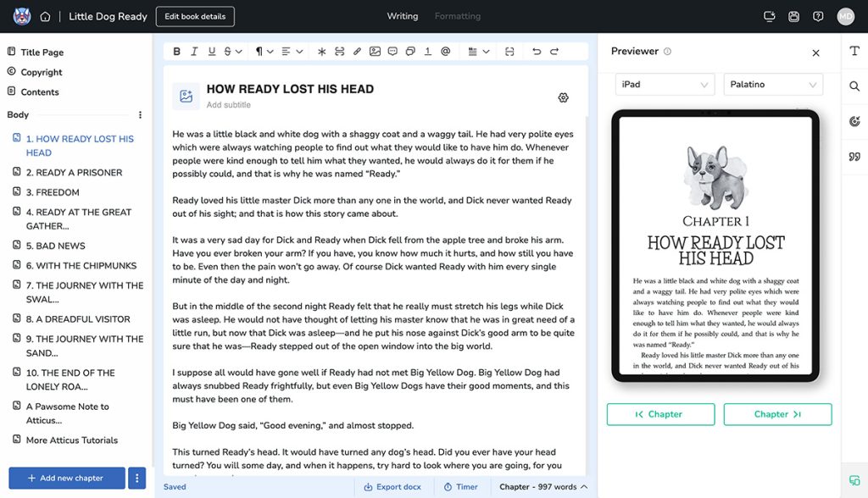The image size is (868, 498).
Task: Click Edit book details button
Action: pyautogui.click(x=195, y=17)
